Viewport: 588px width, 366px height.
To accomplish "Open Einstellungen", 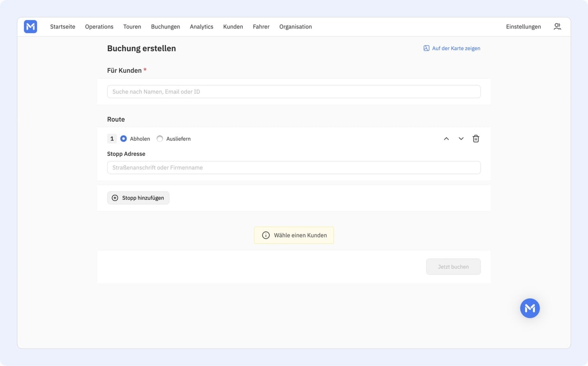I will (x=523, y=27).
